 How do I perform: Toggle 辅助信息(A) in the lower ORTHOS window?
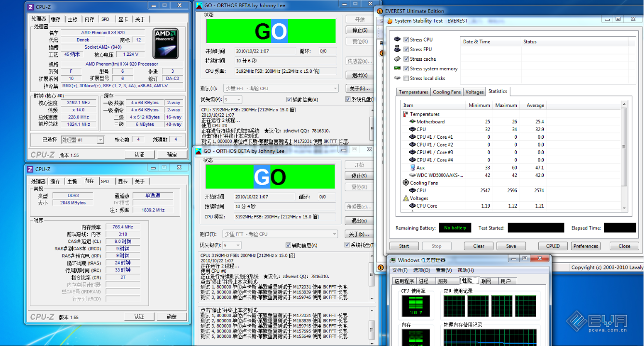pos(289,245)
